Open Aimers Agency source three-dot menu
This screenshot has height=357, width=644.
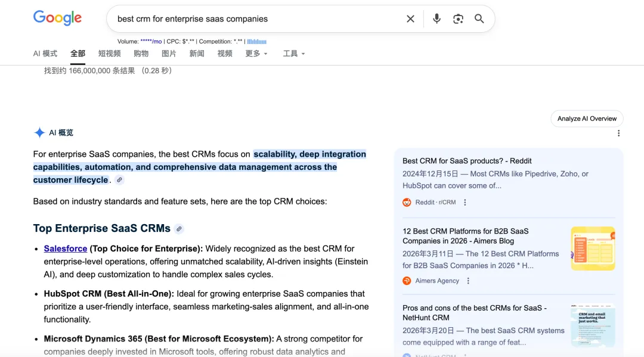pos(468,281)
